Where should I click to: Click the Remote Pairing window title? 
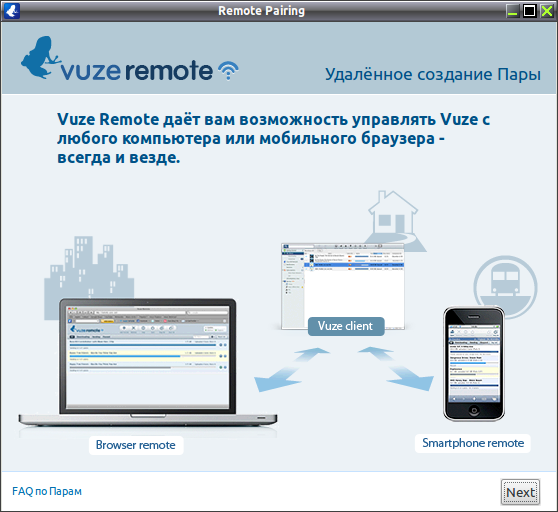pyautogui.click(x=262, y=11)
